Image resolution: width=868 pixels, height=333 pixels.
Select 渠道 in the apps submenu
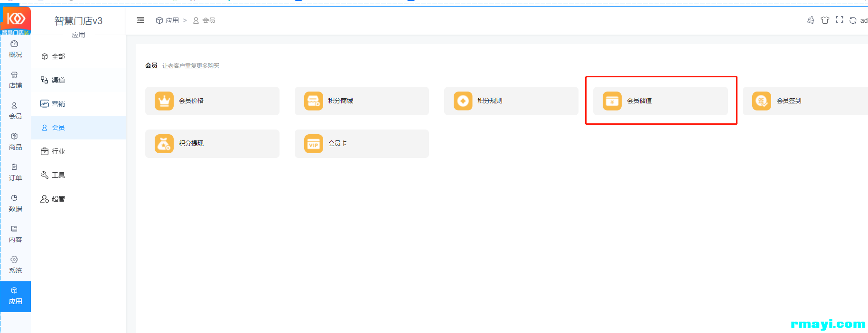pyautogui.click(x=79, y=80)
